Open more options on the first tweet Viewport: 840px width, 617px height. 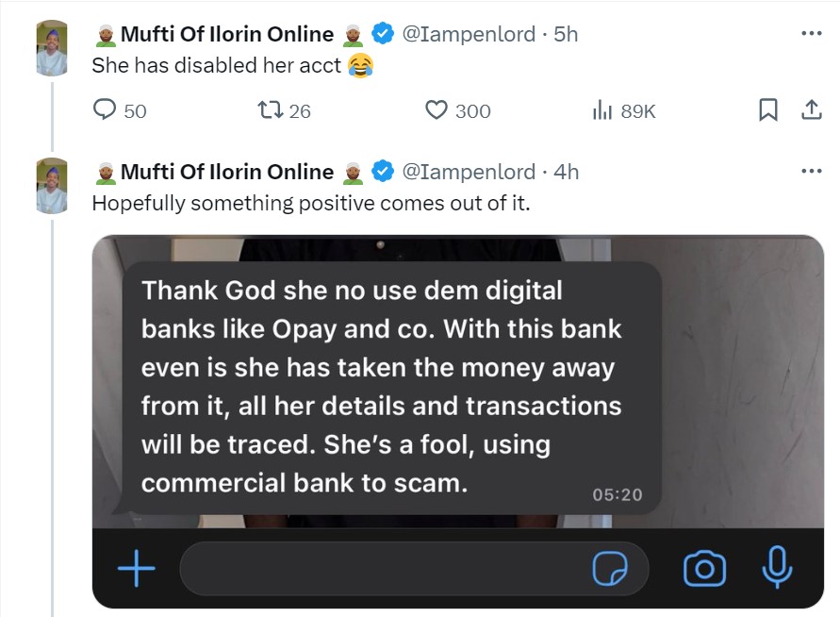point(811,34)
